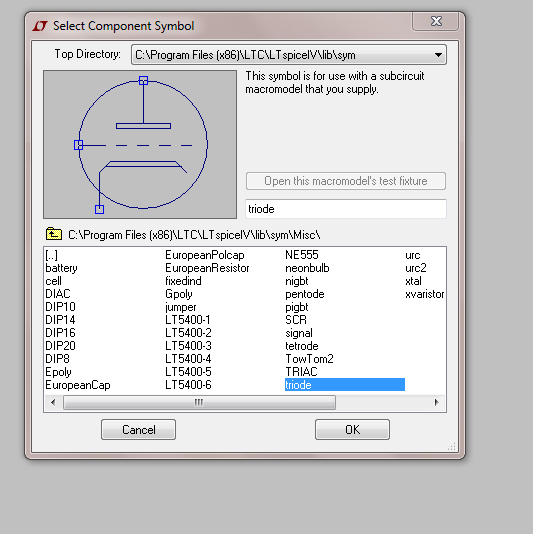Click the triode symbol preview image
The height and width of the screenshot is (534, 533).
click(140, 144)
